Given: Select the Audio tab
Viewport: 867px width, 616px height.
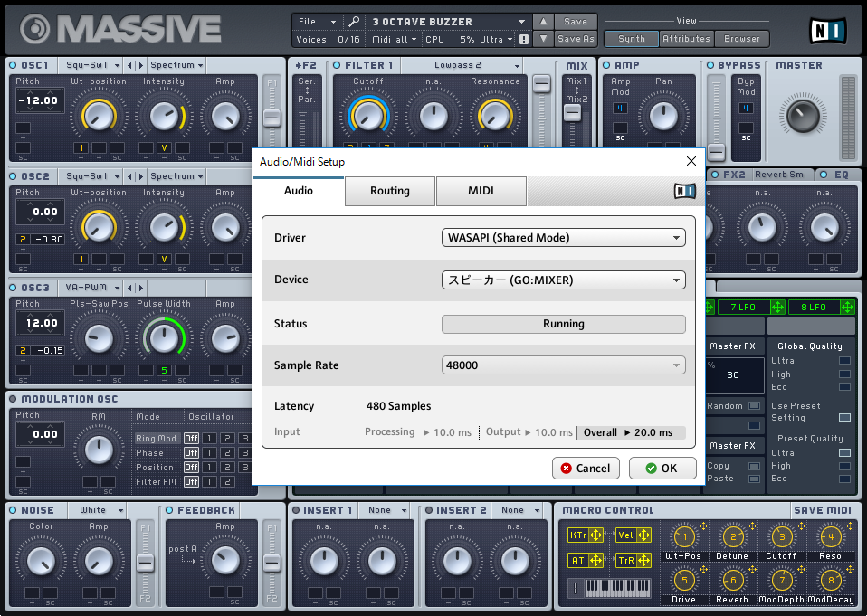Looking at the screenshot, I should pyautogui.click(x=299, y=191).
